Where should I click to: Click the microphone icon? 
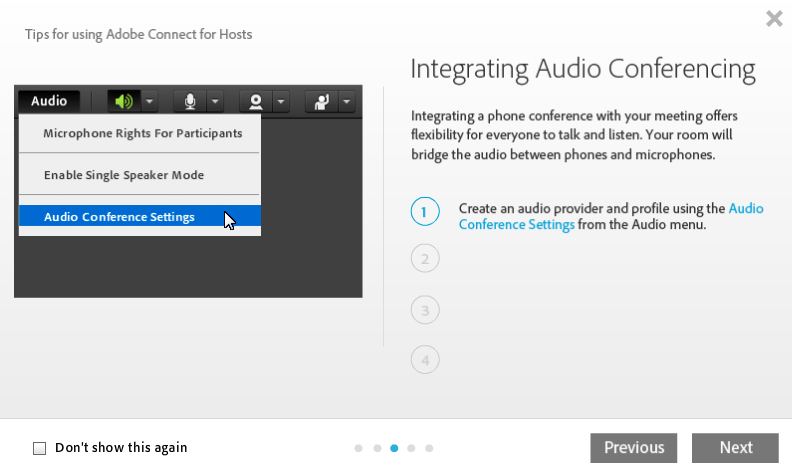pos(189,101)
